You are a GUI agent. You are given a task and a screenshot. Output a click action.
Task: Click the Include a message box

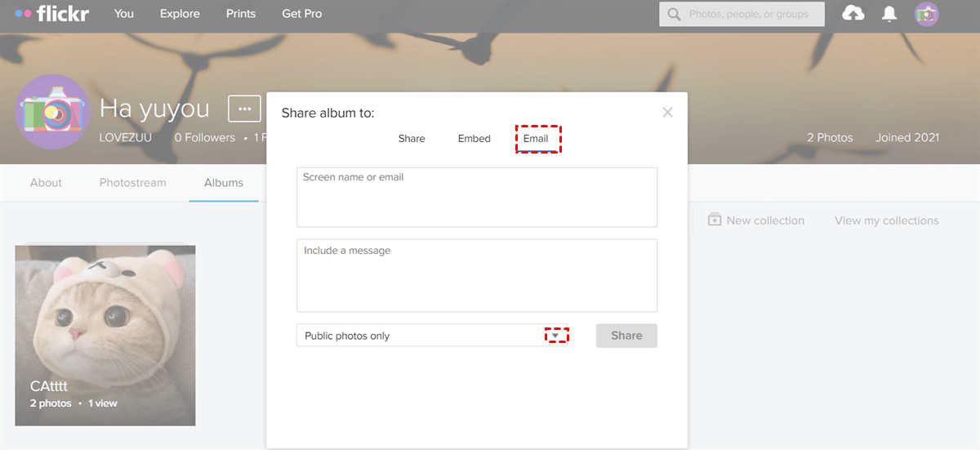[x=476, y=275]
